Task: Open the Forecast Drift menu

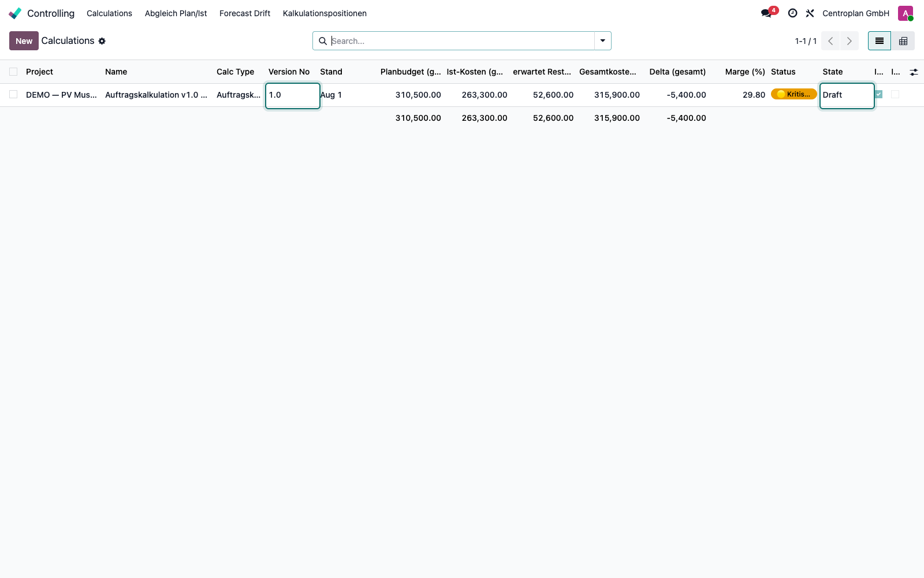Action: (245, 13)
